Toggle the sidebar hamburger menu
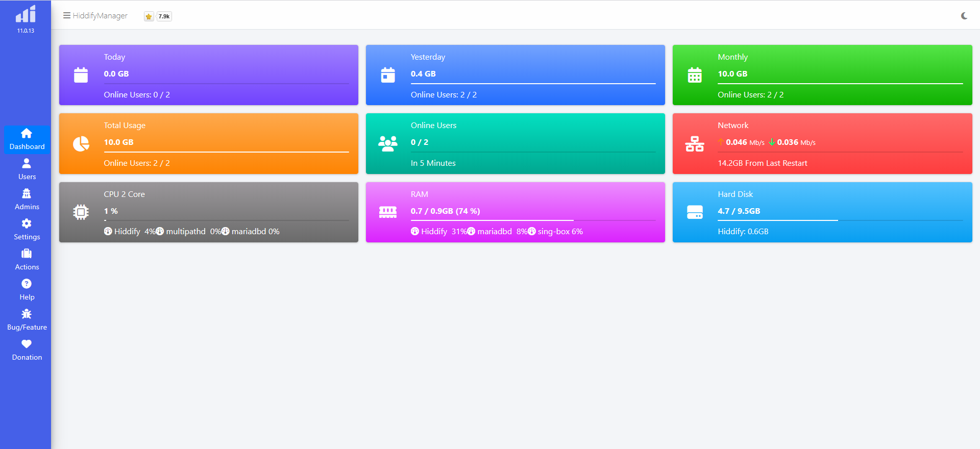Viewport: 980px width, 449px height. tap(66, 16)
